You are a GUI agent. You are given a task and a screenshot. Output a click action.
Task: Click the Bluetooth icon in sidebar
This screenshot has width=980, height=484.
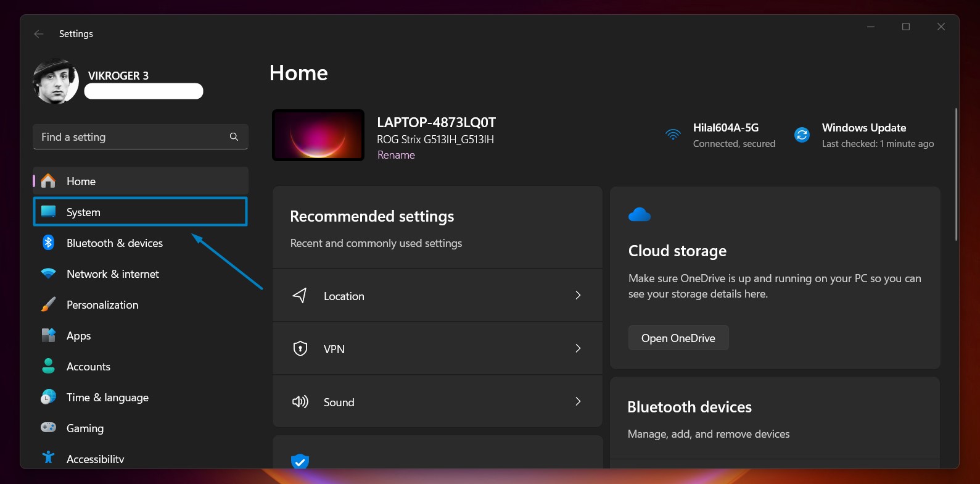coord(48,243)
